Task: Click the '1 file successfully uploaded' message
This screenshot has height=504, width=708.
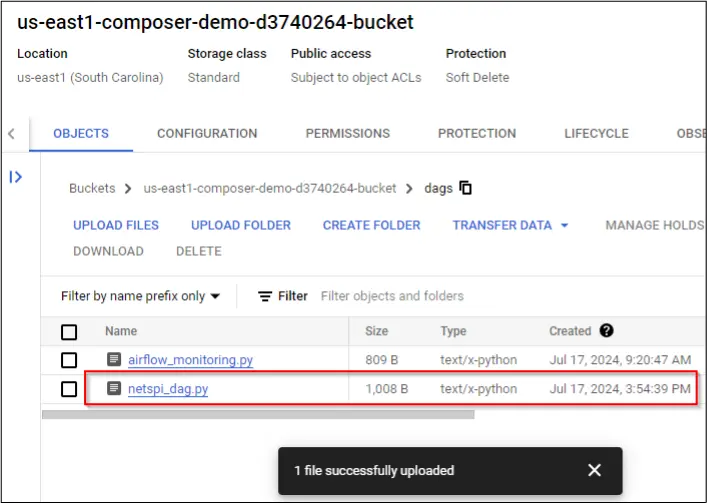Action: (x=374, y=471)
